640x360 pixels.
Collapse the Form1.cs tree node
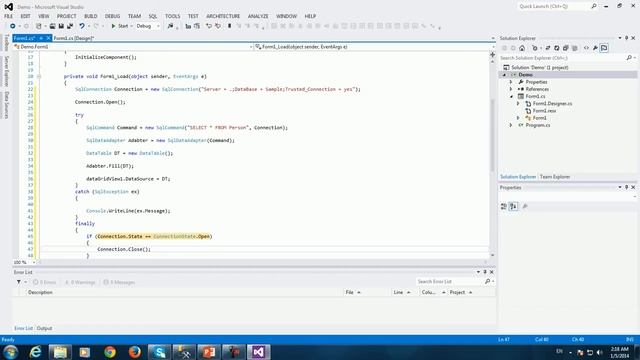(x=511, y=96)
